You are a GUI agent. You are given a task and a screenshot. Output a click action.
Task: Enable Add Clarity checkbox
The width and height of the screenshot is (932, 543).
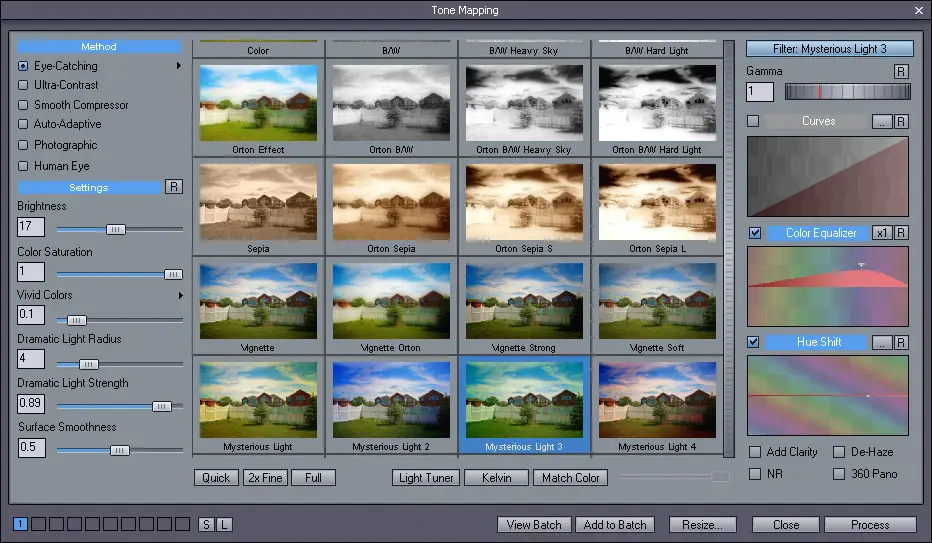pos(755,452)
